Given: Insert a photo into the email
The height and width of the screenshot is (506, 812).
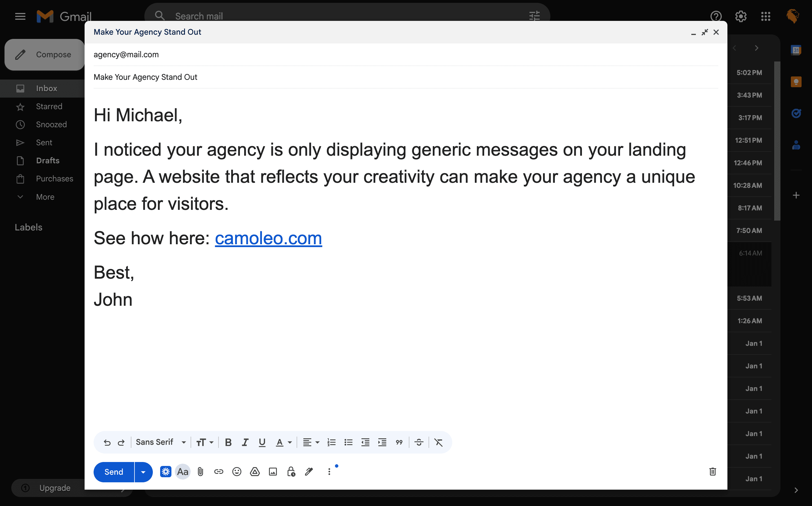Looking at the screenshot, I should (x=273, y=472).
